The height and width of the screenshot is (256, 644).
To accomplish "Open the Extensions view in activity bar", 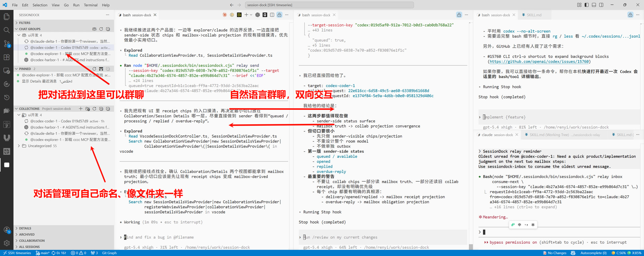I will click(6, 57).
